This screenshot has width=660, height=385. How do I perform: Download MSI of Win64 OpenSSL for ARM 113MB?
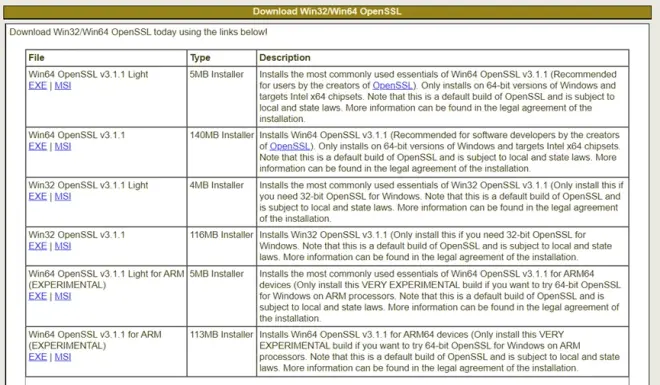63,357
